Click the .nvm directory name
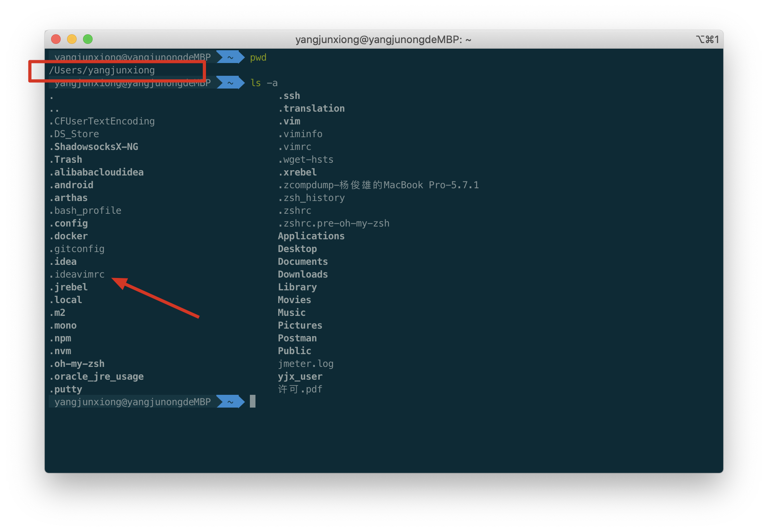Screen dimensions: 768x532 tap(60, 351)
